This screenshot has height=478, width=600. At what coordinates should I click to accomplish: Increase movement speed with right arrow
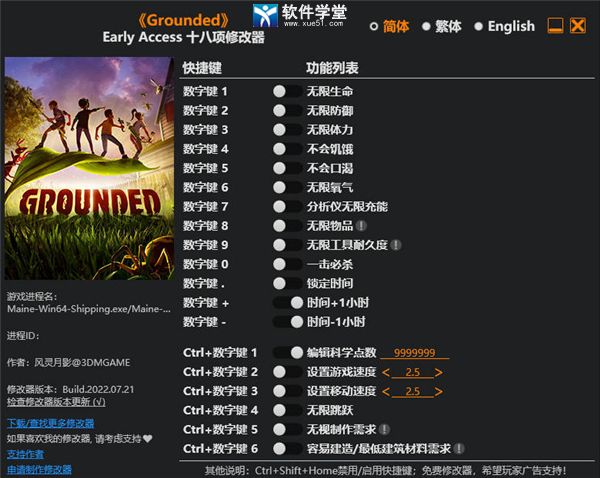[439, 392]
